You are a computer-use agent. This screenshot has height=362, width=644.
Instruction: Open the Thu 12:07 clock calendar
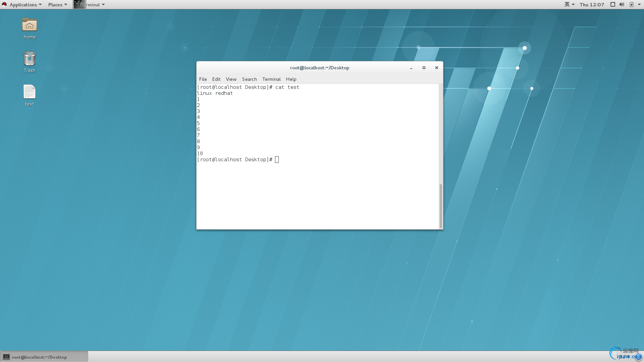pos(592,4)
